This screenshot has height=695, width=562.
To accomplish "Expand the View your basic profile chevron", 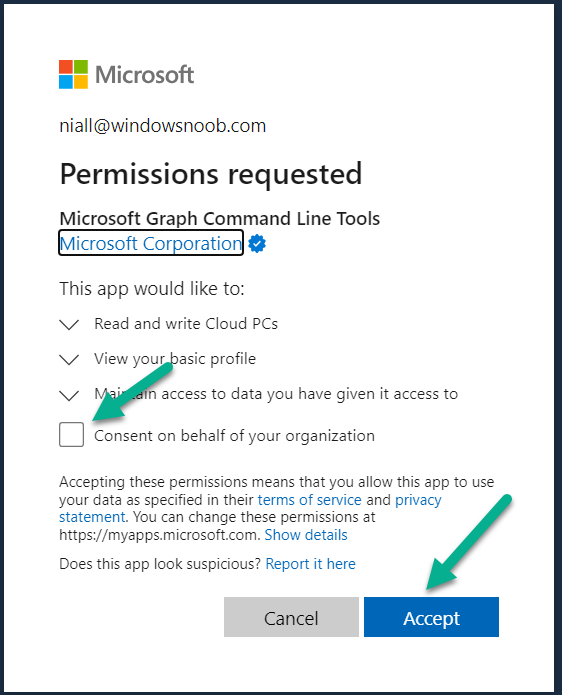I will pos(69,359).
